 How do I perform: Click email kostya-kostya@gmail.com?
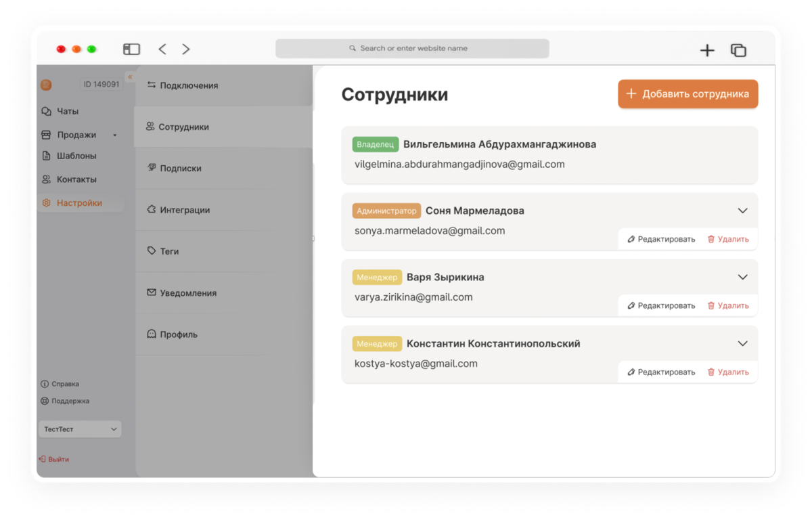click(x=416, y=364)
